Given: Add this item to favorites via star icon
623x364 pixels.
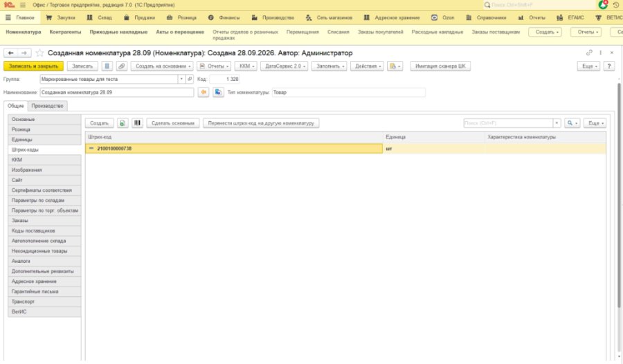Looking at the screenshot, I should (x=39, y=53).
